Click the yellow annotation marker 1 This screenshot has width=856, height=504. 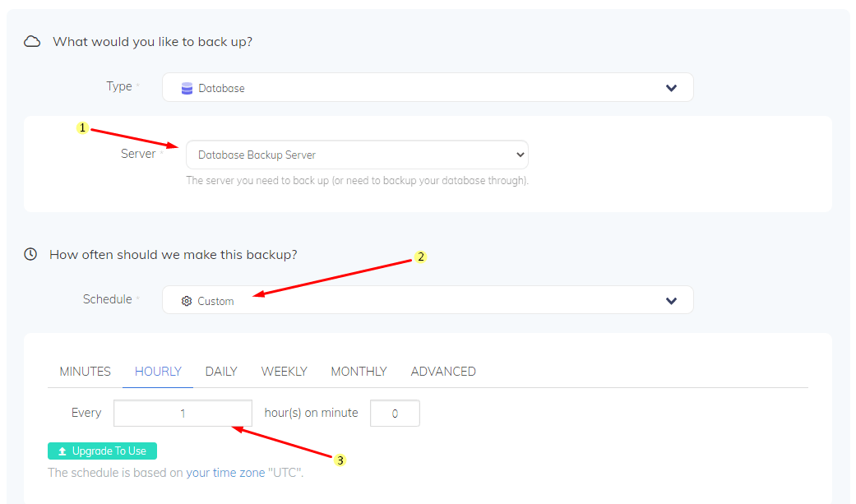(82, 127)
